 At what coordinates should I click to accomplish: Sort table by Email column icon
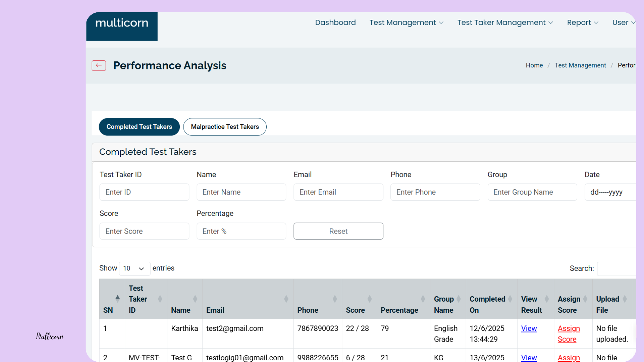(x=286, y=299)
